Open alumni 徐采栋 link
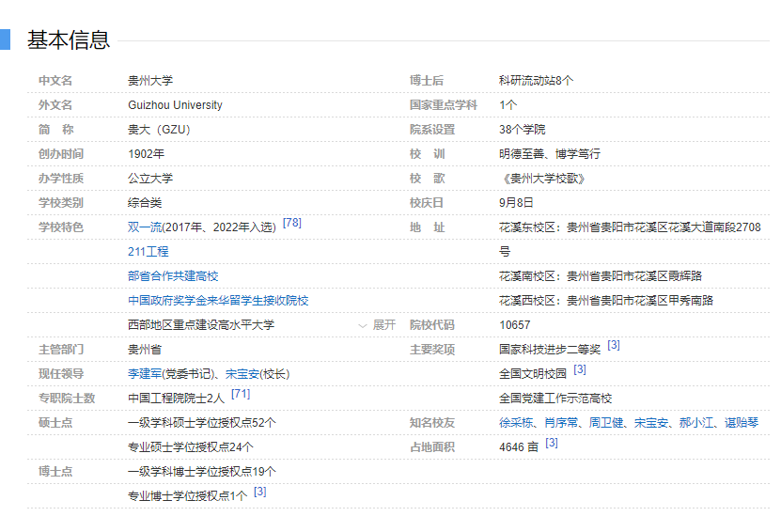 [516, 423]
